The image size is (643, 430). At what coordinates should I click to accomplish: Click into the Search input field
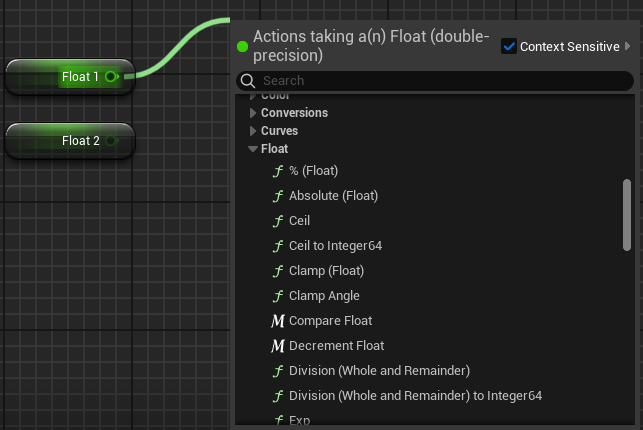tap(440, 80)
